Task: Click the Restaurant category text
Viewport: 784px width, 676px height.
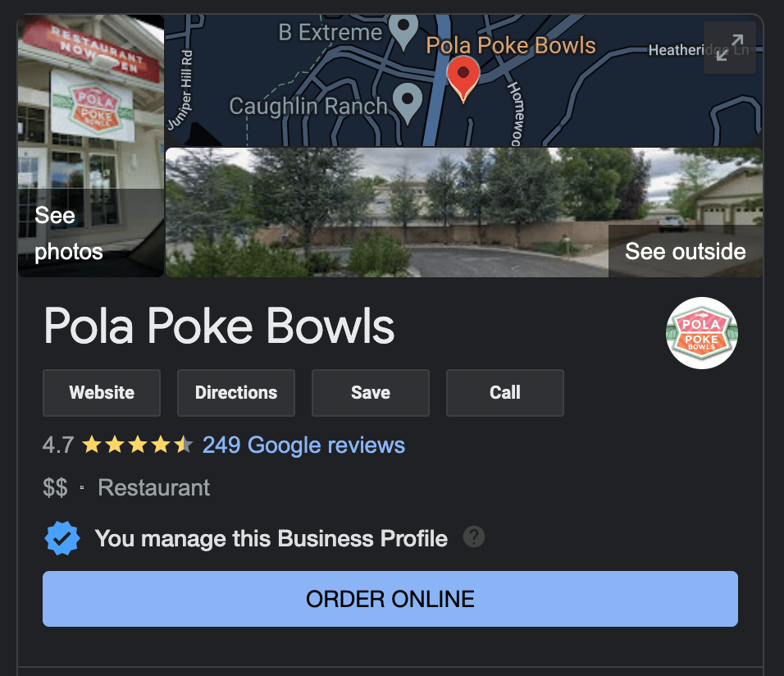Action: coord(153,487)
